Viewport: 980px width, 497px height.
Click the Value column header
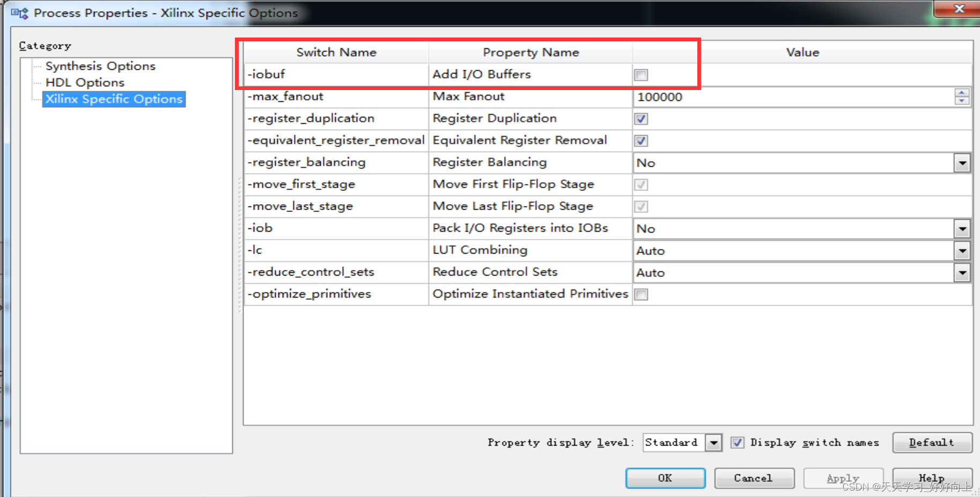[802, 53]
